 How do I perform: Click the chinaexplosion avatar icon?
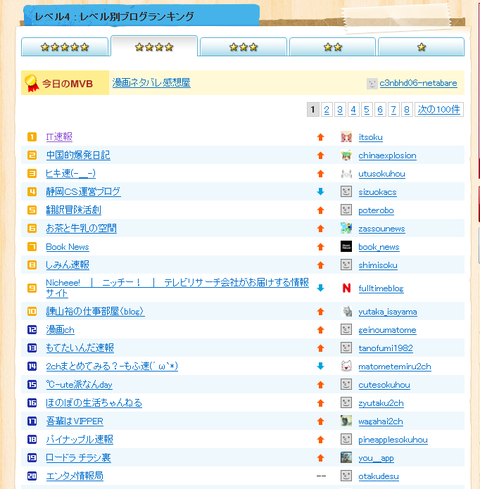tap(346, 155)
